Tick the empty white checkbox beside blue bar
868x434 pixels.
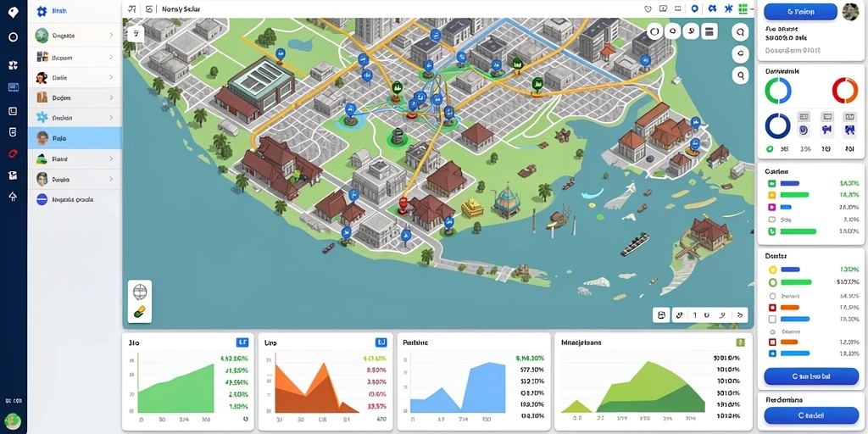click(772, 319)
